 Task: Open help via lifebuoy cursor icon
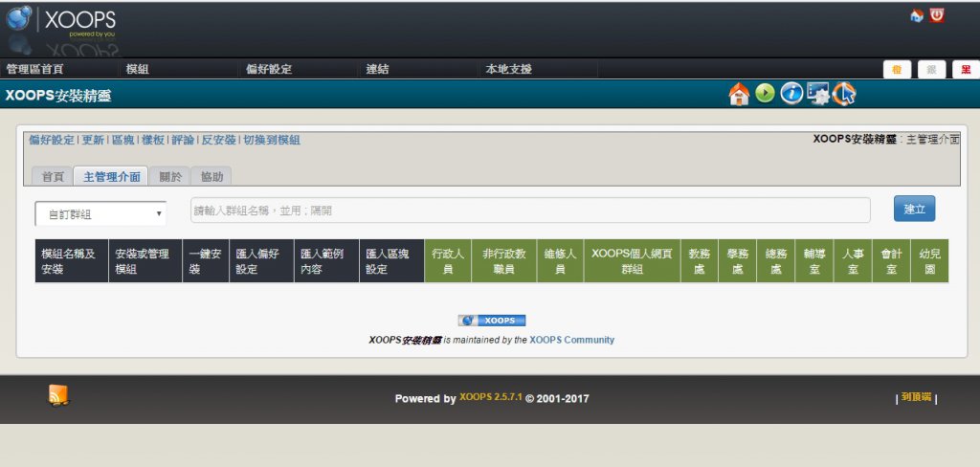click(x=844, y=94)
